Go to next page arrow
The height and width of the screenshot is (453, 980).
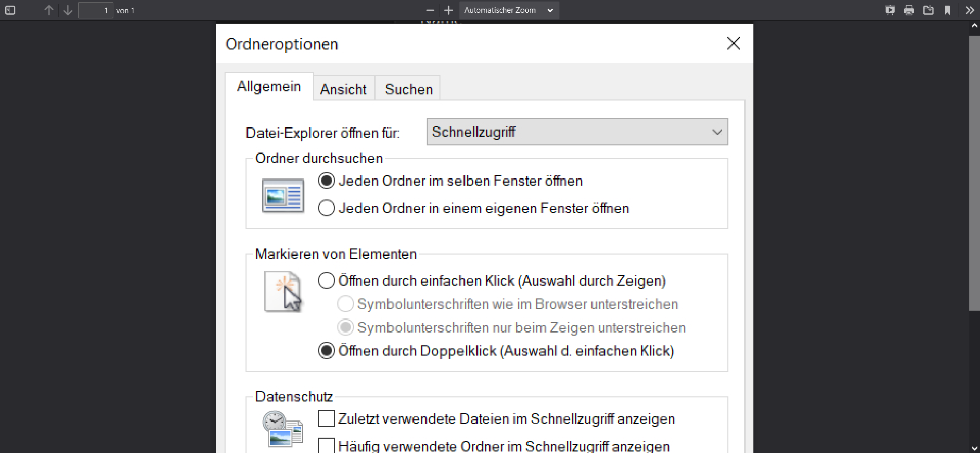coord(68,10)
